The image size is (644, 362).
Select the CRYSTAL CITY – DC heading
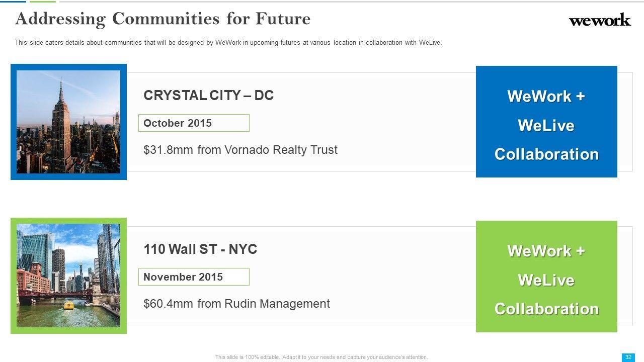pyautogui.click(x=208, y=96)
